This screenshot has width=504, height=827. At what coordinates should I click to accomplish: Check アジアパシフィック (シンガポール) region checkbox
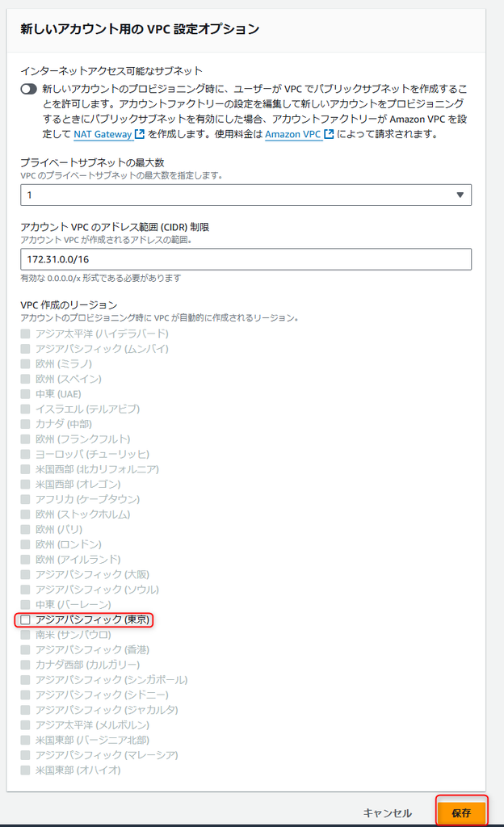point(25,680)
